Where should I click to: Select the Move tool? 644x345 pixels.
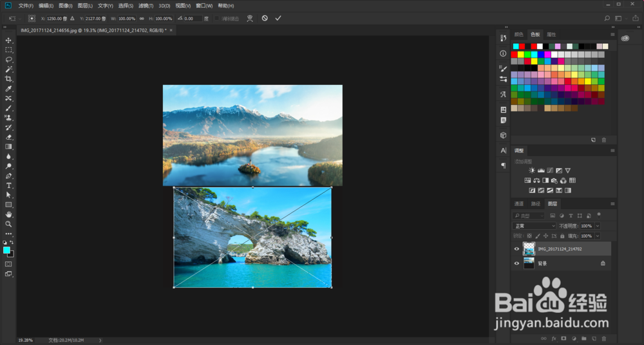coord(8,41)
